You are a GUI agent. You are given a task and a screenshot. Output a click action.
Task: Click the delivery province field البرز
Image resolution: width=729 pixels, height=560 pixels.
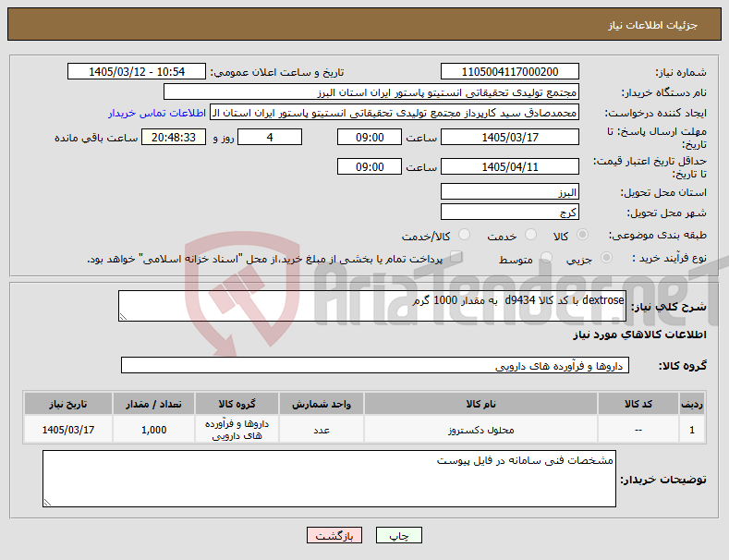(x=509, y=191)
